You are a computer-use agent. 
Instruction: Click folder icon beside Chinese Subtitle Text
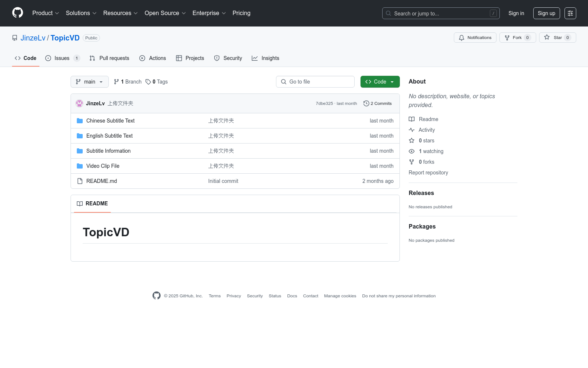(80, 121)
